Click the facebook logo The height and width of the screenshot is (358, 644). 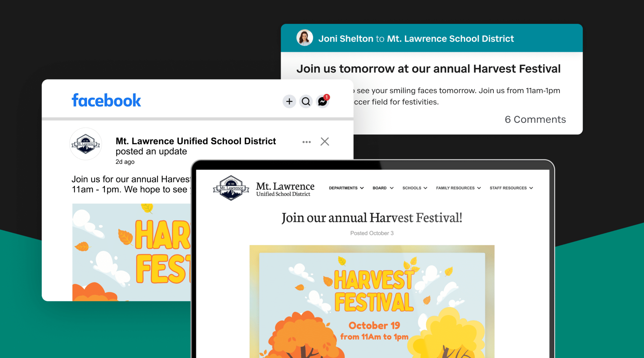[x=106, y=100]
